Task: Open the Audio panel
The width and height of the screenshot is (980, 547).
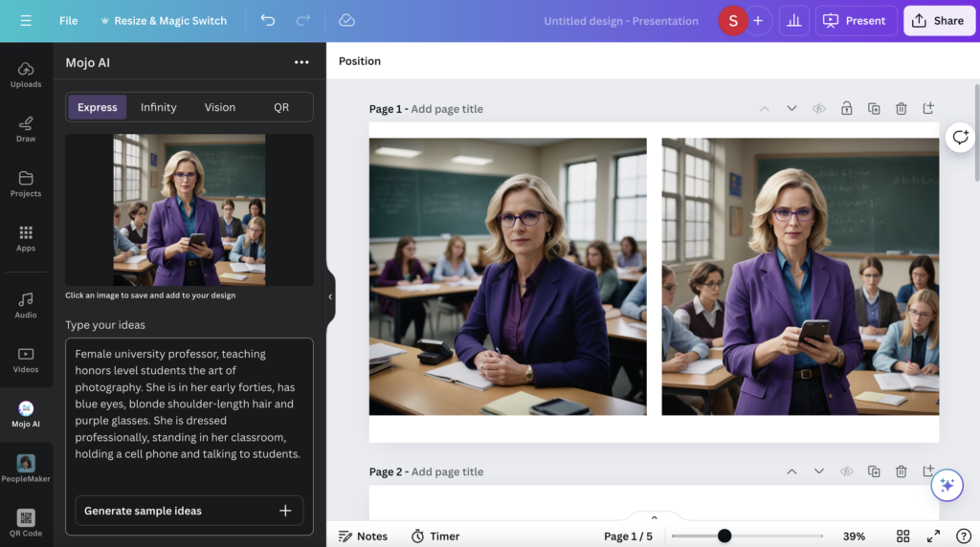Action: coord(26,305)
